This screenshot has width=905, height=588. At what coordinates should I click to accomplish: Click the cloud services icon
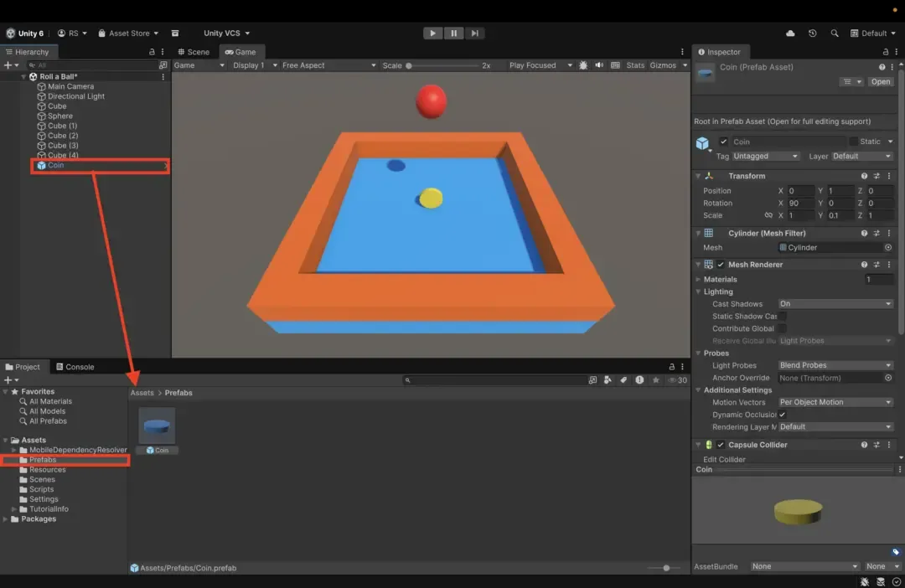pos(790,34)
